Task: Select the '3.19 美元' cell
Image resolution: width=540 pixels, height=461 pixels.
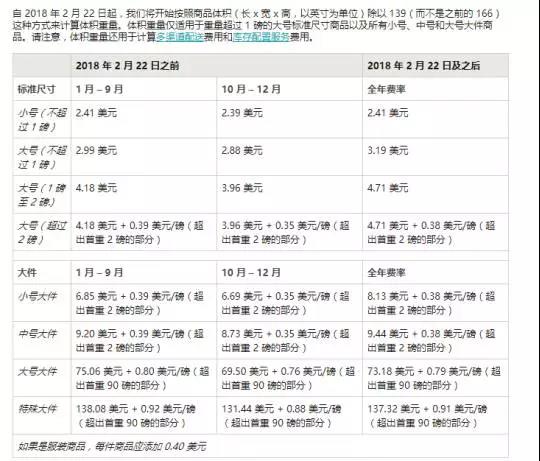Action: [388, 150]
